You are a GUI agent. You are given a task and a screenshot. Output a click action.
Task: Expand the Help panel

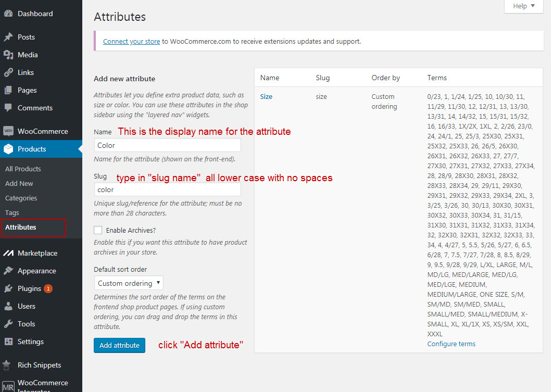[523, 6]
